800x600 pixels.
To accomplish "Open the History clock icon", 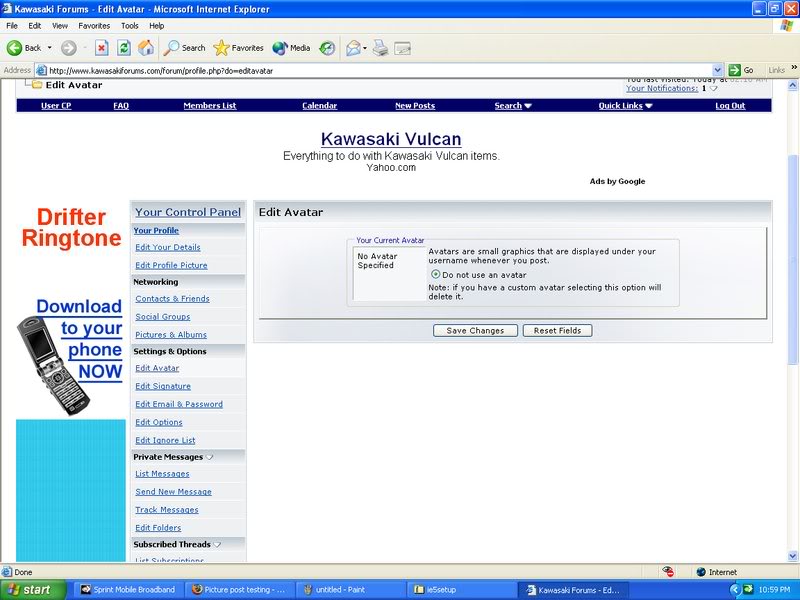I will 327,48.
